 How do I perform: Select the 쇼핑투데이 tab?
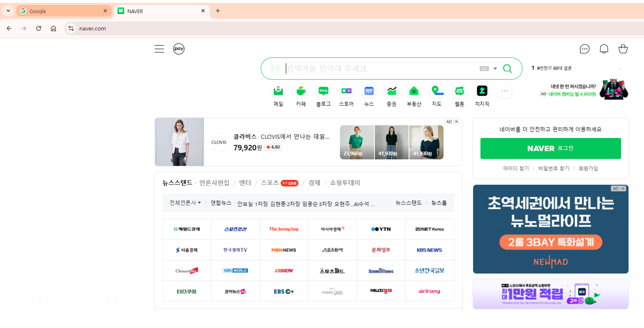click(345, 183)
